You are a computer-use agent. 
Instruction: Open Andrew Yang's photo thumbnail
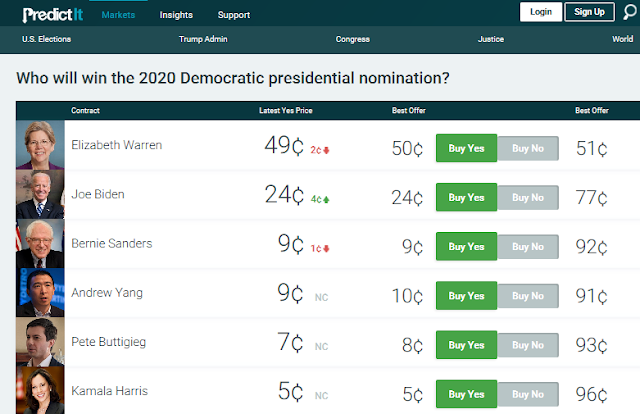[40, 293]
